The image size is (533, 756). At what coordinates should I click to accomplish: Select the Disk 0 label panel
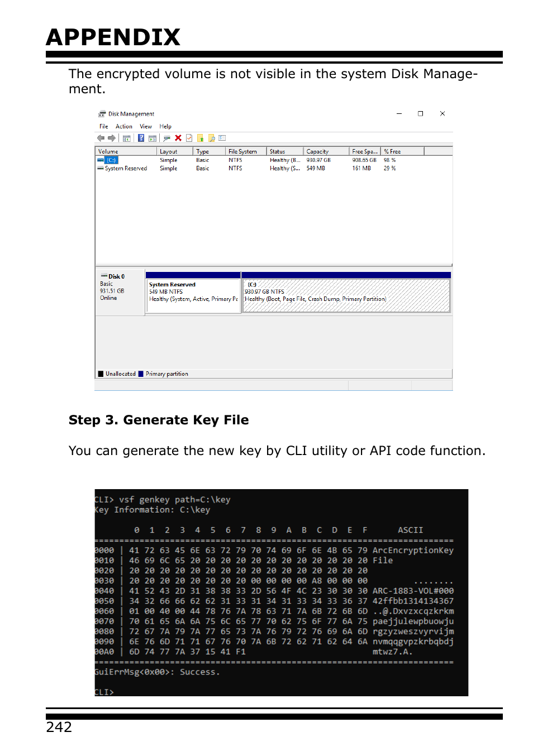point(120,293)
